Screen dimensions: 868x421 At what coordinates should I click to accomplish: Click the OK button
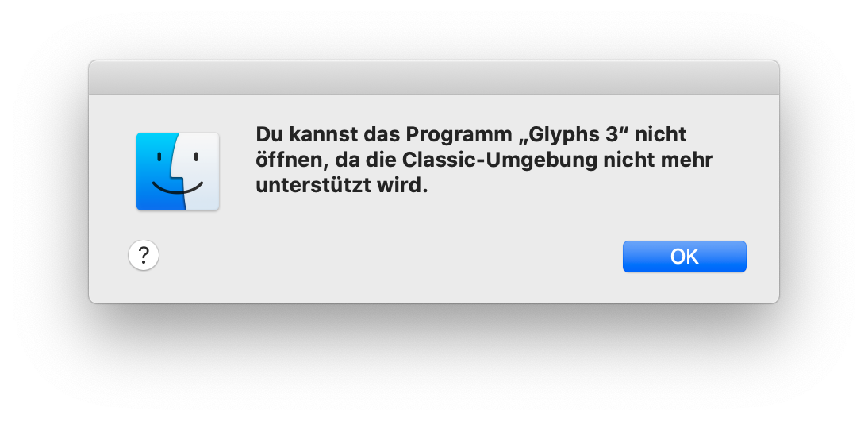point(684,257)
